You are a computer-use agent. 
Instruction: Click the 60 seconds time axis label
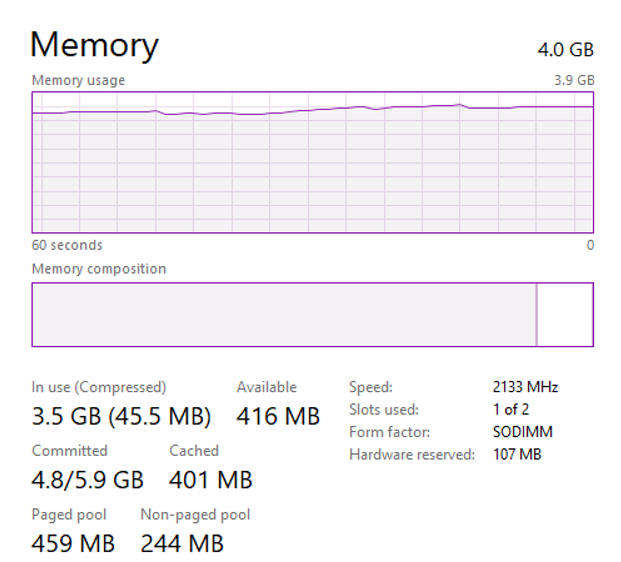[67, 245]
